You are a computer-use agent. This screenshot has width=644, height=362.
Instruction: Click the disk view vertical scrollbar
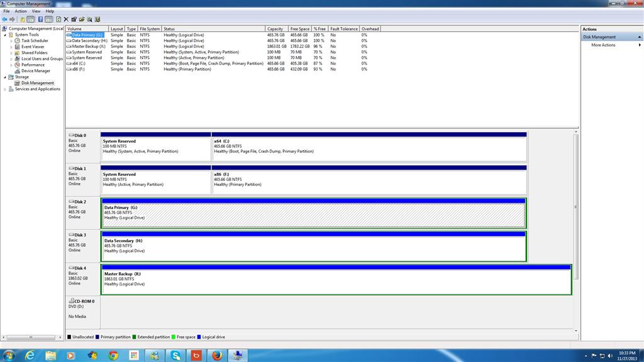(x=576, y=207)
